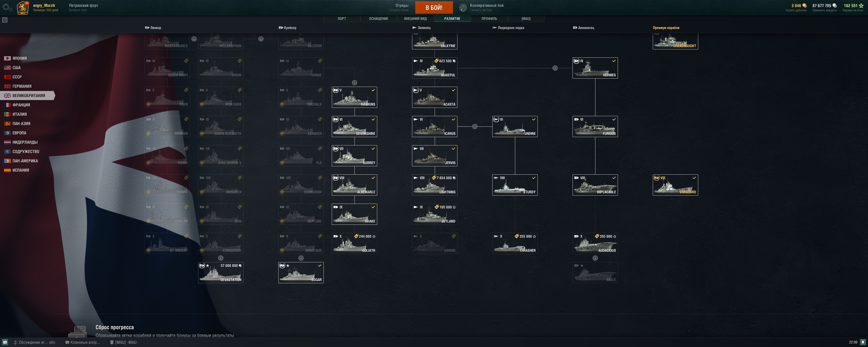The image size is (868, 347).
Task: Select Devastation superbattleship
Action: coord(221,273)
